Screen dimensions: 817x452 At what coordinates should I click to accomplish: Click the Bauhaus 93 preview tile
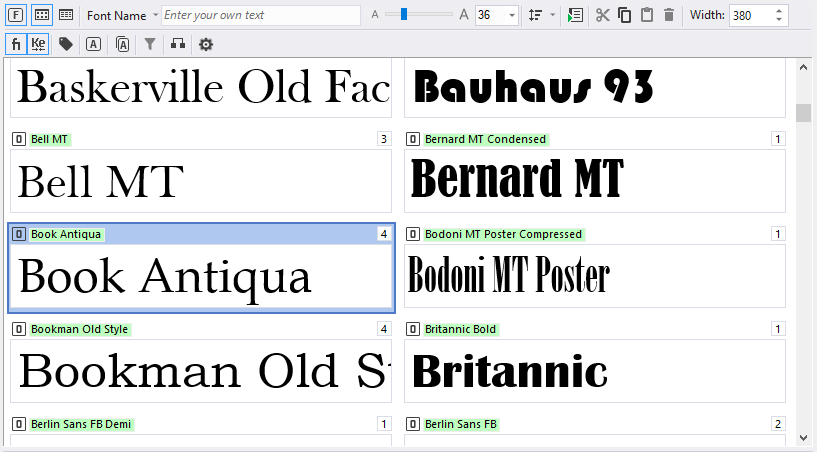click(x=595, y=88)
